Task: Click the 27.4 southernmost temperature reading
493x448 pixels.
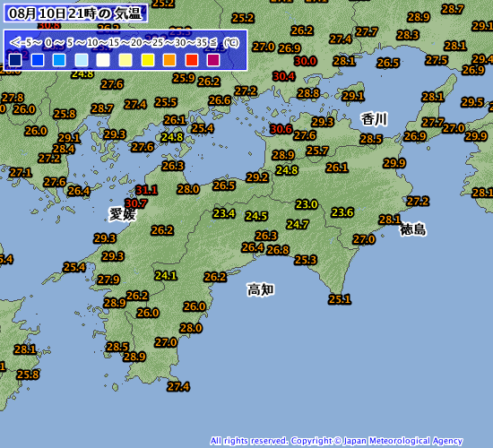Action: 178,387
